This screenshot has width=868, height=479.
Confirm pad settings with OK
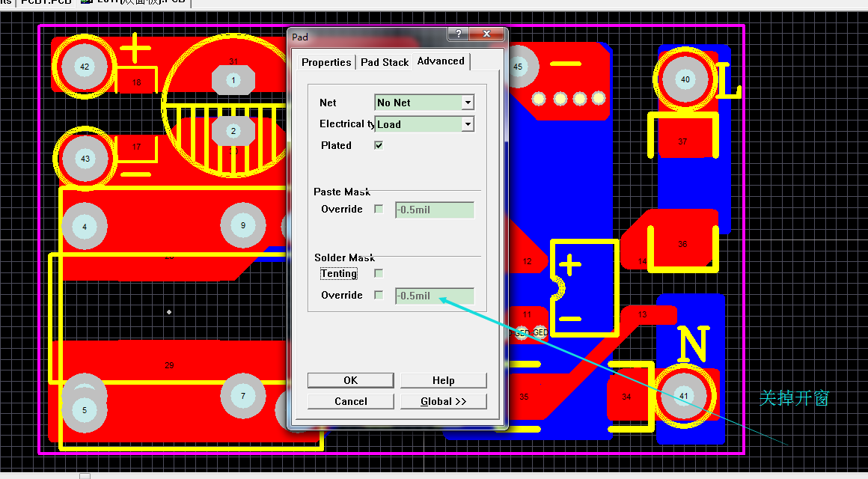tap(350, 380)
